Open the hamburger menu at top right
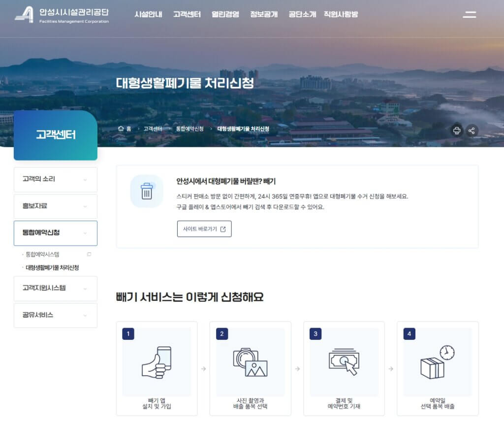This screenshot has width=504, height=428. (x=469, y=15)
